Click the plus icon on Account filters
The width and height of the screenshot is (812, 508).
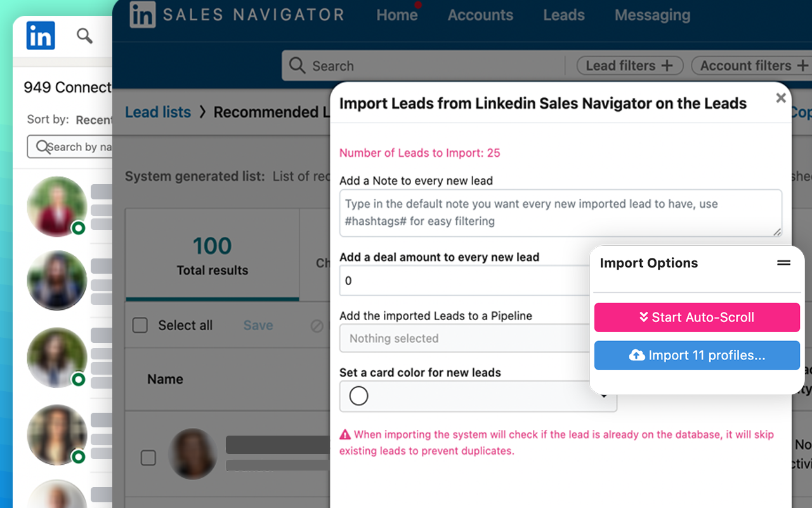tap(802, 65)
